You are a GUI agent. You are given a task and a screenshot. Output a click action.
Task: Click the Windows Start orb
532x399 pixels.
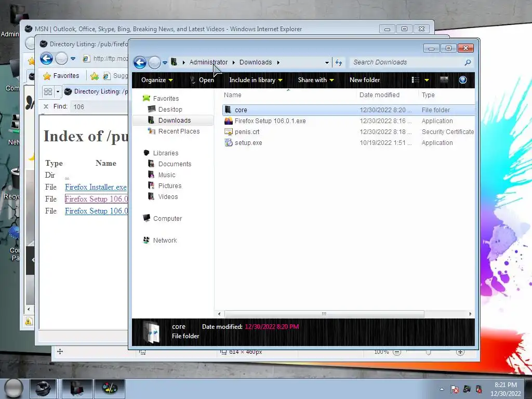coord(14,388)
